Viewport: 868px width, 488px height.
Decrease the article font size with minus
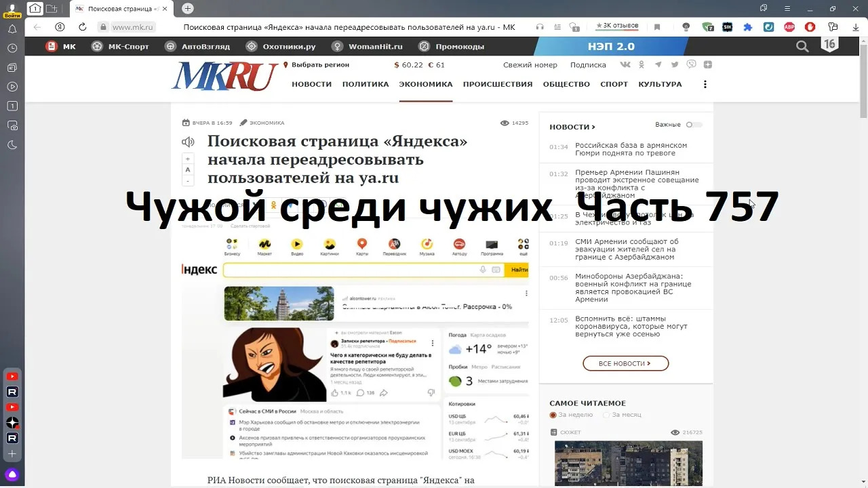tap(188, 181)
